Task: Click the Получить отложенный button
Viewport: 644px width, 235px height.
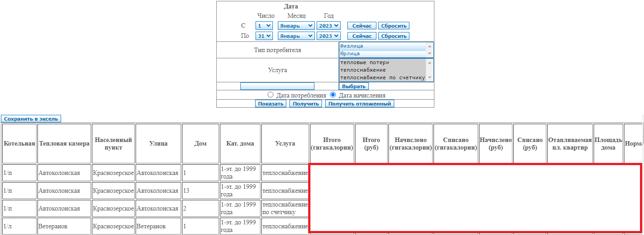Action: pyautogui.click(x=359, y=104)
